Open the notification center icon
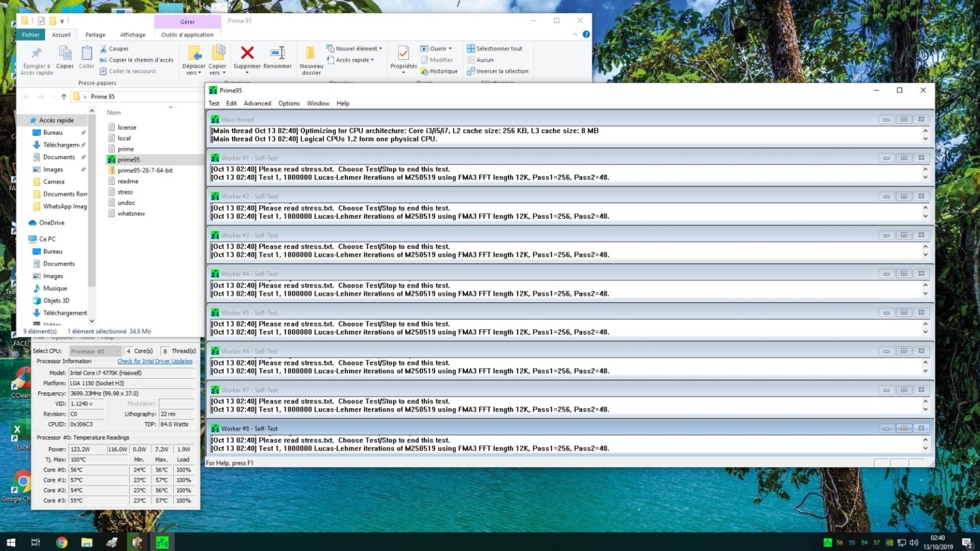The image size is (980, 551). [967, 542]
